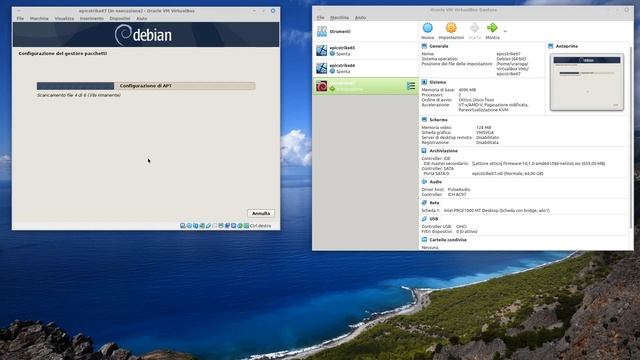Open the Sistema settings header link

(438, 82)
